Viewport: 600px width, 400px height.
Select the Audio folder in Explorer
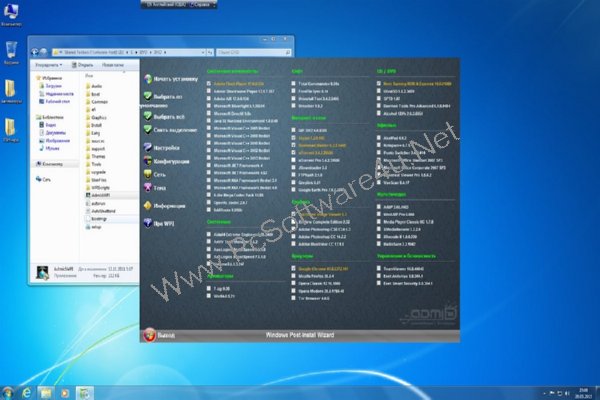click(94, 86)
